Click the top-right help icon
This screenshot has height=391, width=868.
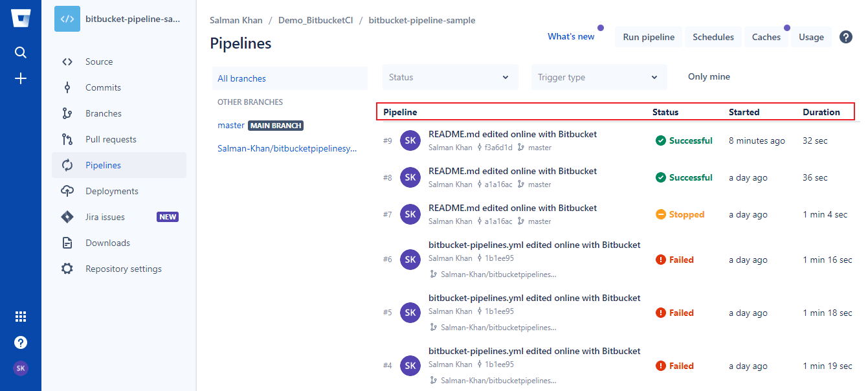pyautogui.click(x=846, y=37)
